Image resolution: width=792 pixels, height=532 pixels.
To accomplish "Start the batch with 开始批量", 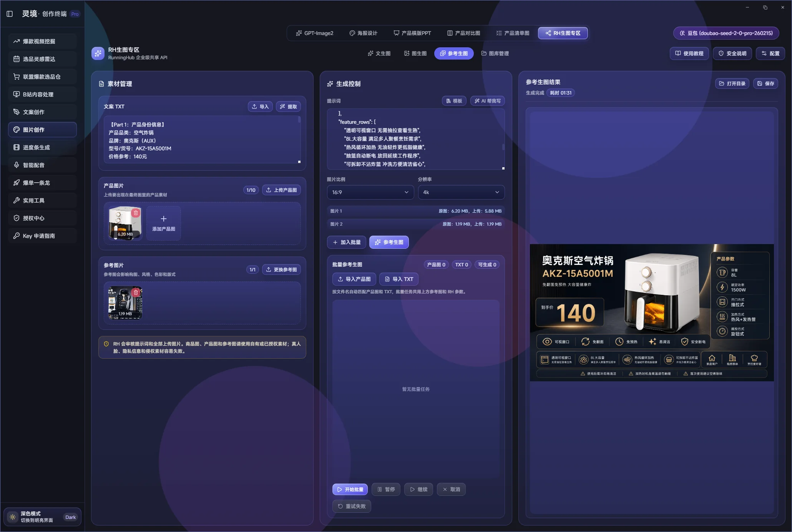I will [x=350, y=489].
